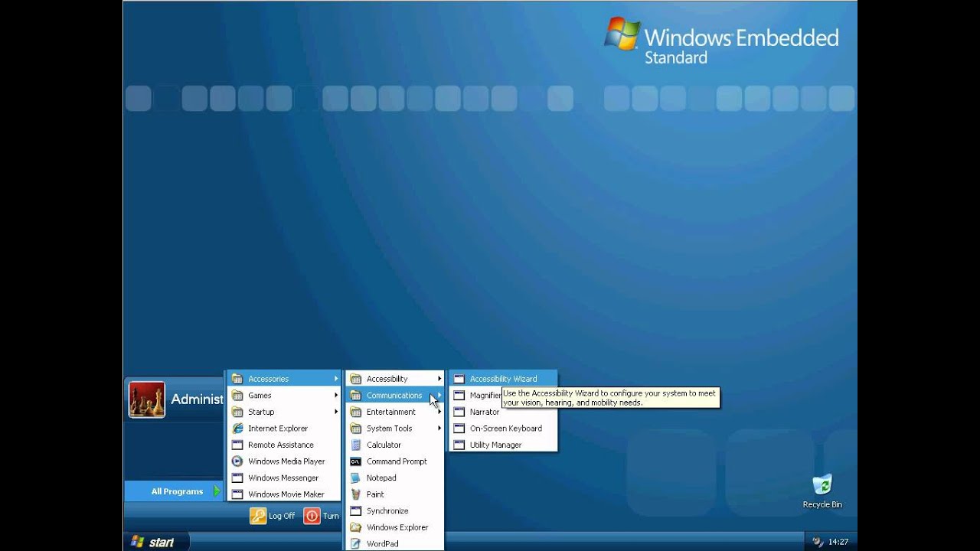This screenshot has height=551, width=980.
Task: Launch Internet Explorer via its icon
Action: coord(237,429)
